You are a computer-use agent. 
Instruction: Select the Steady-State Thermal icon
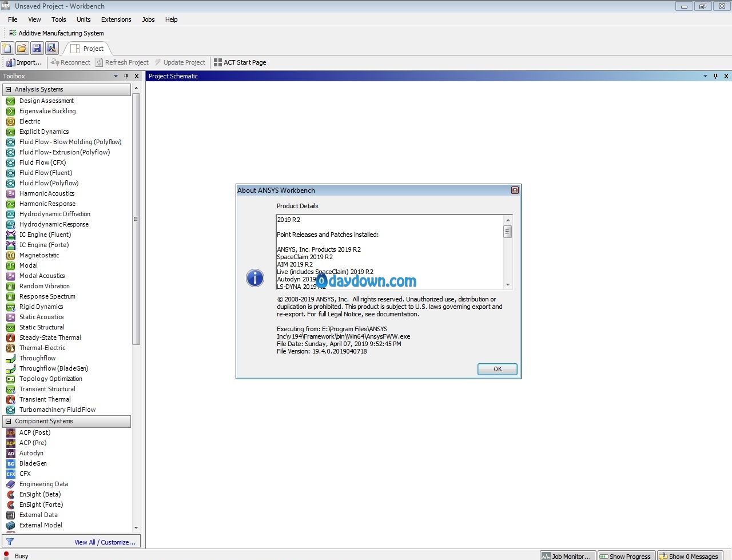[10, 337]
